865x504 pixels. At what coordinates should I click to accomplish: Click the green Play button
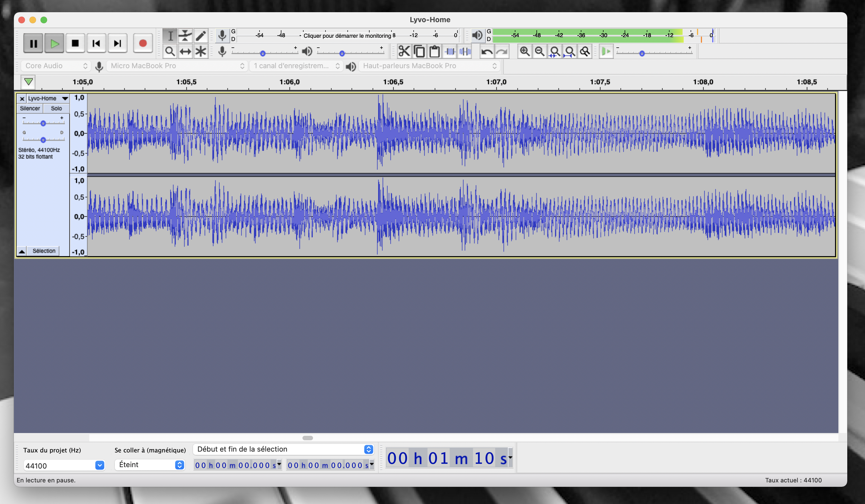pyautogui.click(x=54, y=44)
